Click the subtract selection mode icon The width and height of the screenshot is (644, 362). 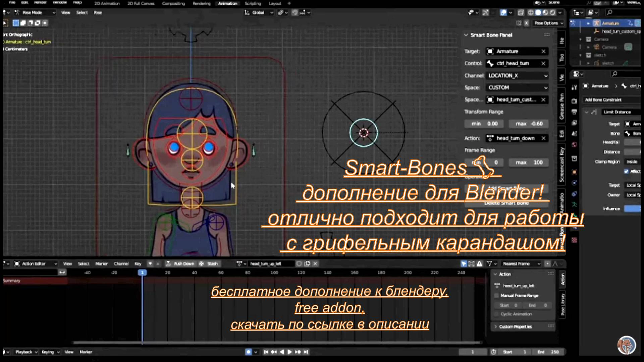[30, 23]
